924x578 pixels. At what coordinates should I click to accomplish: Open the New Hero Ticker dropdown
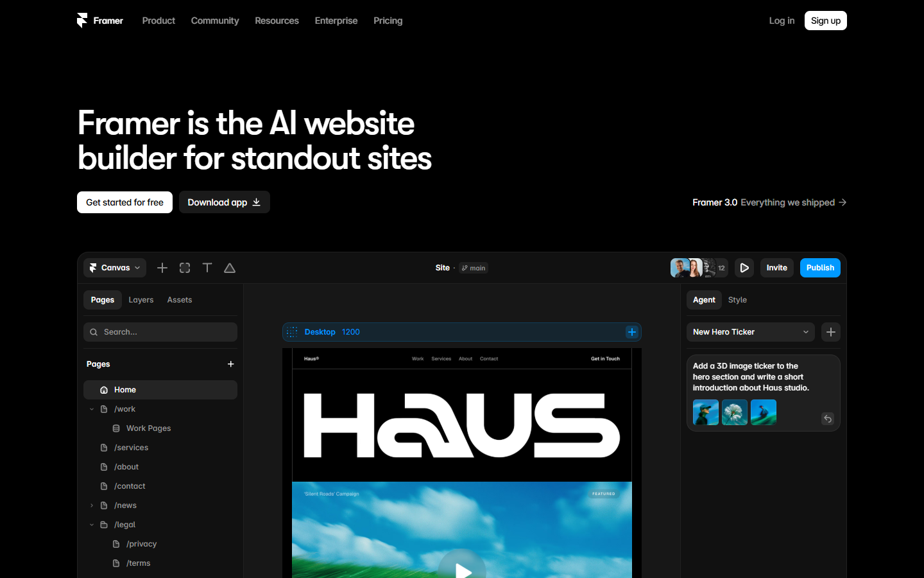point(751,332)
